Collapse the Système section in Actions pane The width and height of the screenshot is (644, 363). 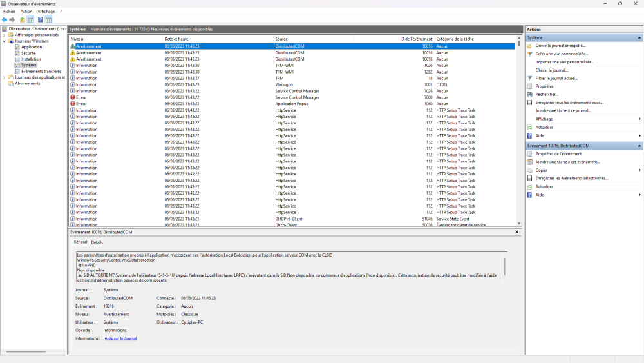639,38
